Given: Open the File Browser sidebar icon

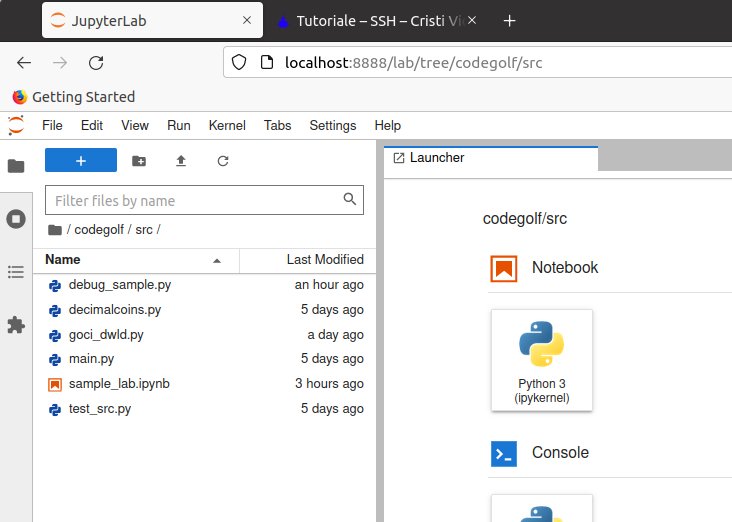Looking at the screenshot, I should pyautogui.click(x=16, y=166).
